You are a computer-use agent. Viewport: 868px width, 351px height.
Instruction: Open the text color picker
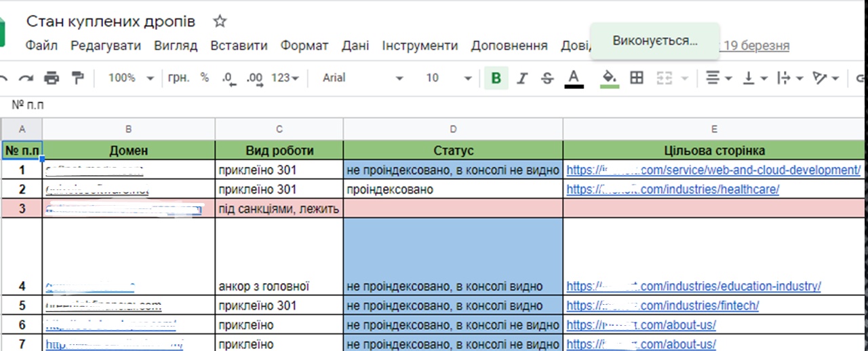pyautogui.click(x=574, y=79)
